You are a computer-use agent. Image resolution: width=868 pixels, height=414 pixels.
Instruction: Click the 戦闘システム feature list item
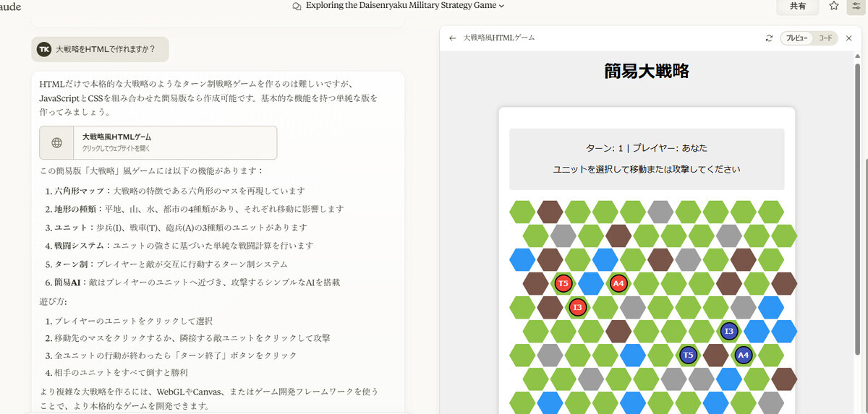point(184,245)
